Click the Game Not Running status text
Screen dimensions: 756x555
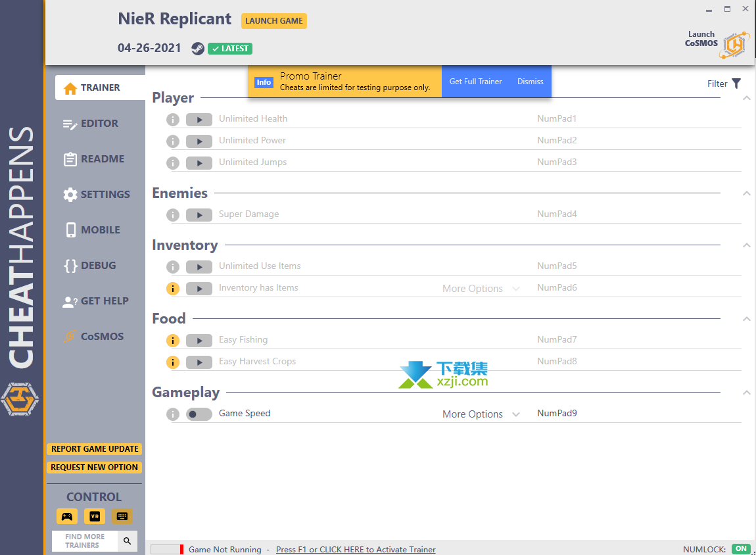[x=225, y=549]
